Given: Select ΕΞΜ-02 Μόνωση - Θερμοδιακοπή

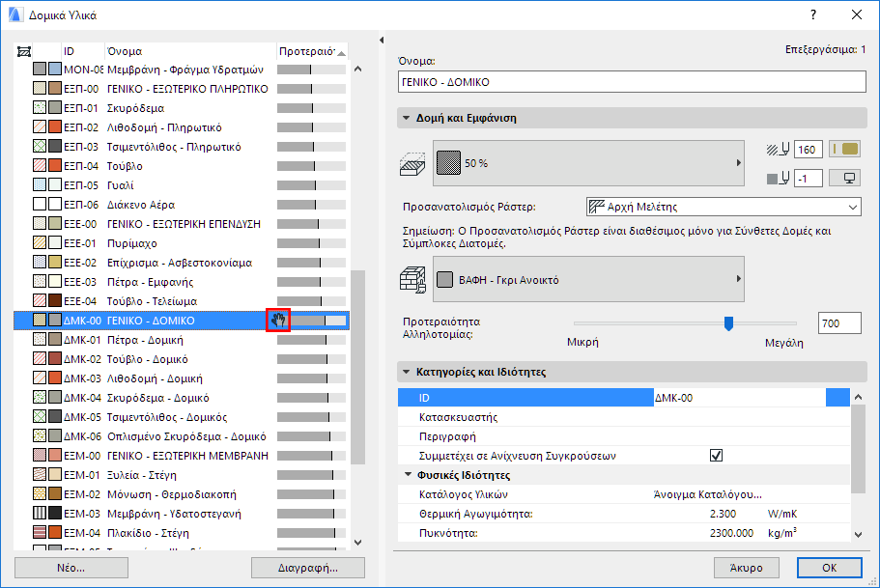Looking at the screenshot, I should pyautogui.click(x=182, y=494).
